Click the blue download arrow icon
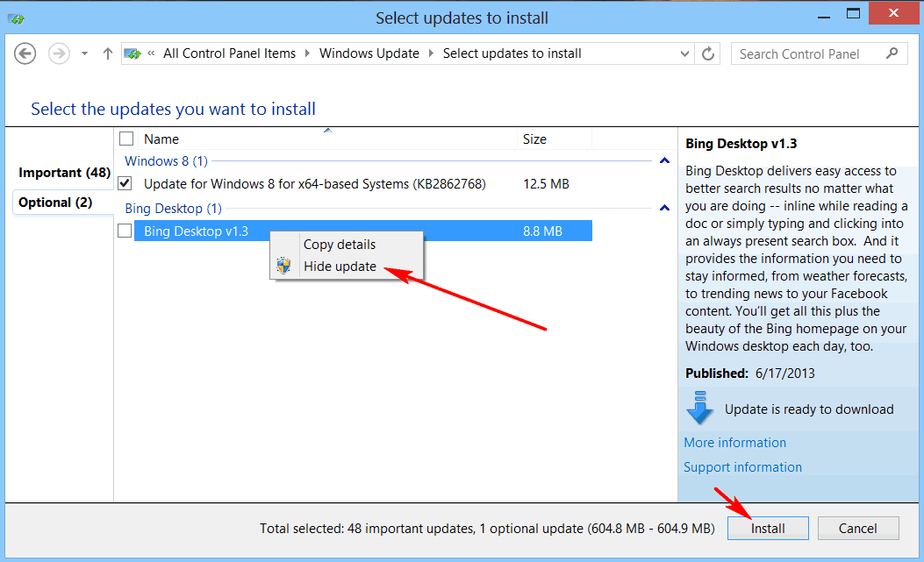 pyautogui.click(x=700, y=408)
